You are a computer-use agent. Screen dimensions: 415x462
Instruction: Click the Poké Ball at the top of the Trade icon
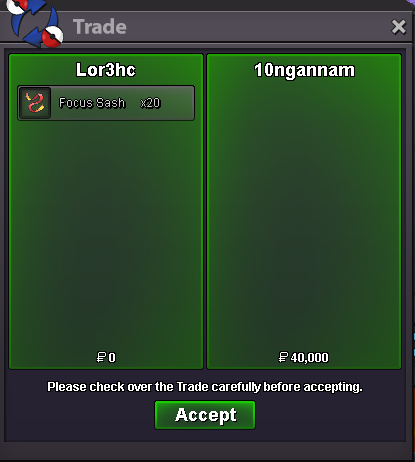[16, 6]
